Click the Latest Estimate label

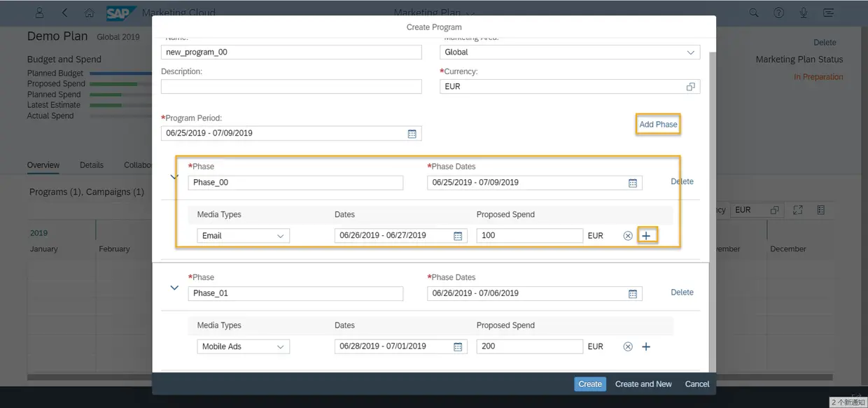click(54, 105)
